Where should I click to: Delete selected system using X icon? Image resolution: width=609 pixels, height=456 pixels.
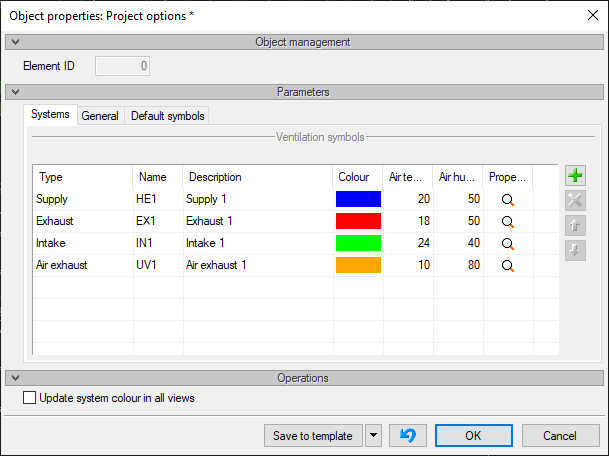pos(575,200)
